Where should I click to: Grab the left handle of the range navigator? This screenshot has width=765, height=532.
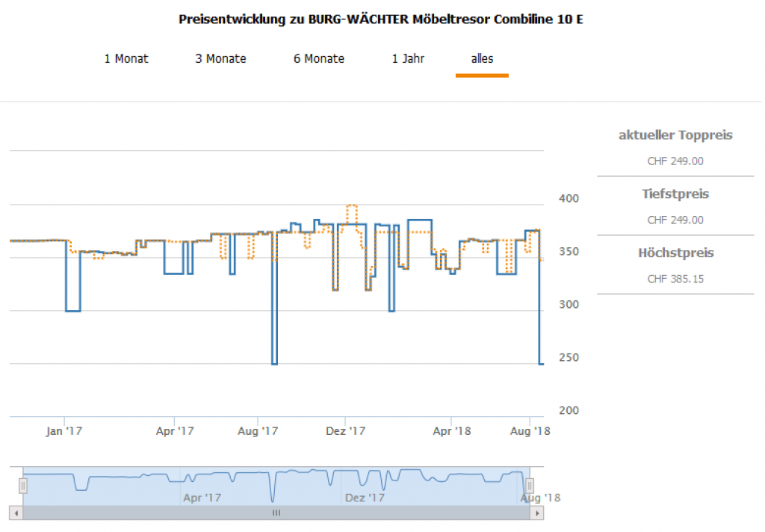[23, 486]
